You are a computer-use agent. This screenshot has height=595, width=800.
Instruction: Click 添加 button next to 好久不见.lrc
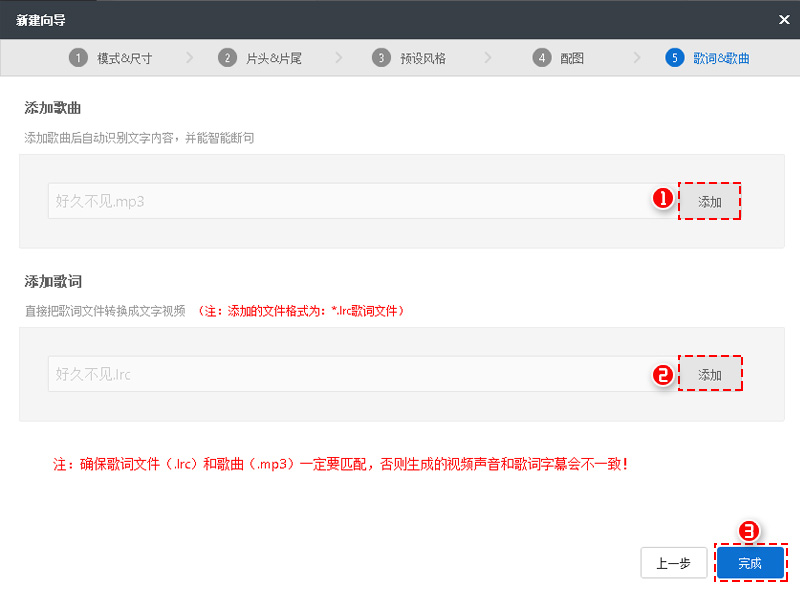(x=710, y=374)
